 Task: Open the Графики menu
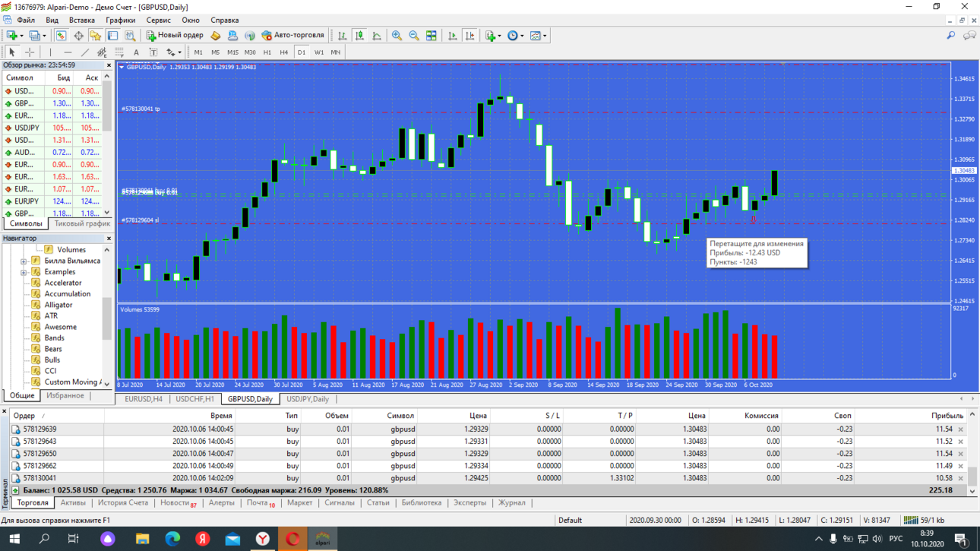coord(120,21)
